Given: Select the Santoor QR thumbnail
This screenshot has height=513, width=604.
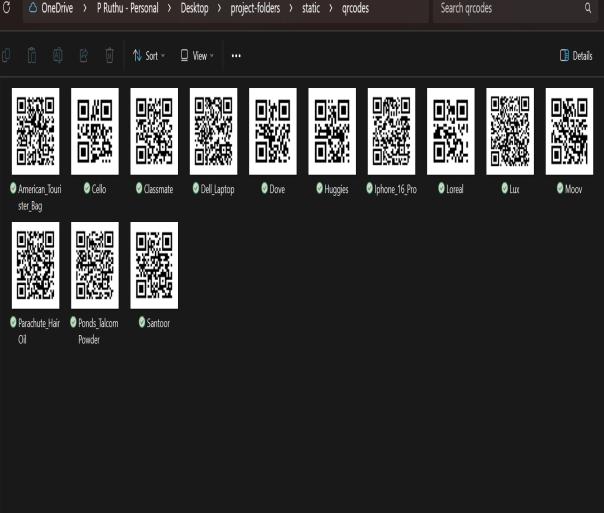Looking at the screenshot, I should click(x=154, y=265).
